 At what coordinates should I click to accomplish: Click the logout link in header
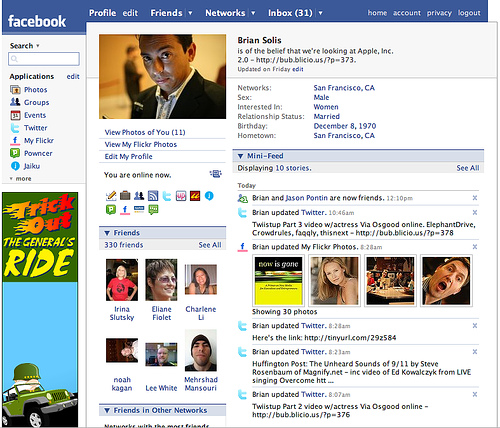[x=469, y=13]
